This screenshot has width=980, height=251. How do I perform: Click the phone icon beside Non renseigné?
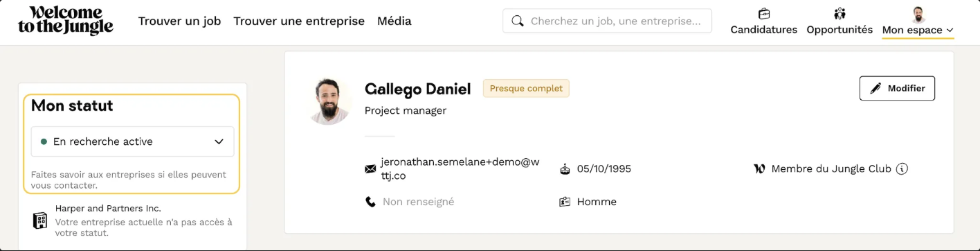[370, 202]
